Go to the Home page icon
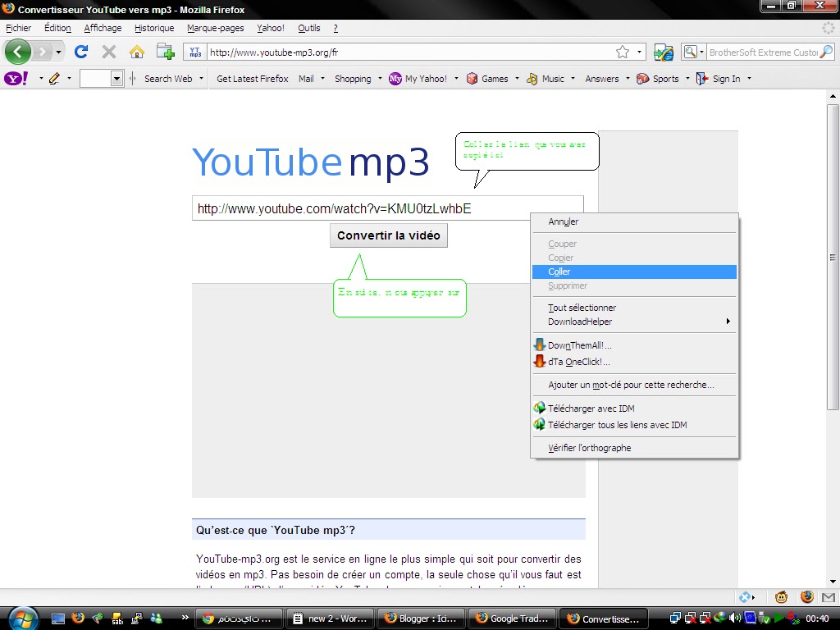 [x=137, y=52]
